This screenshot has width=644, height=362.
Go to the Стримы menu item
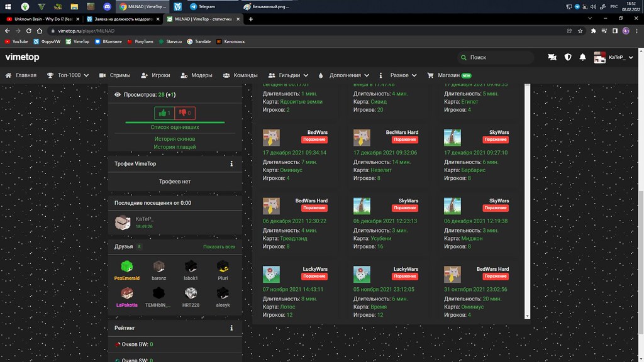coord(114,75)
